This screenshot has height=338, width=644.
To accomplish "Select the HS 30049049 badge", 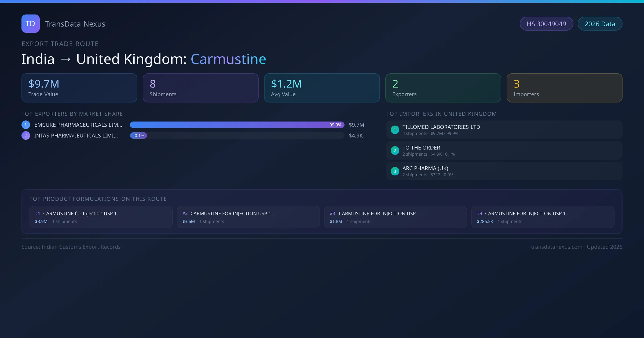I will coord(546,24).
